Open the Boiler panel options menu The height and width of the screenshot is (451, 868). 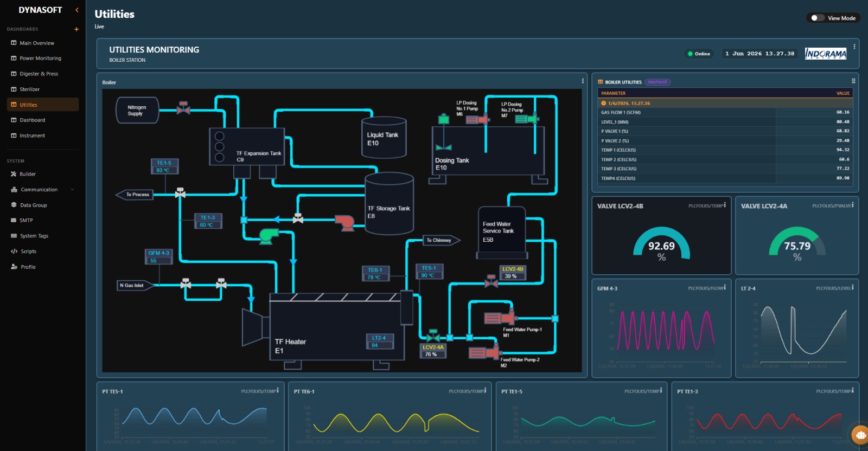[583, 81]
